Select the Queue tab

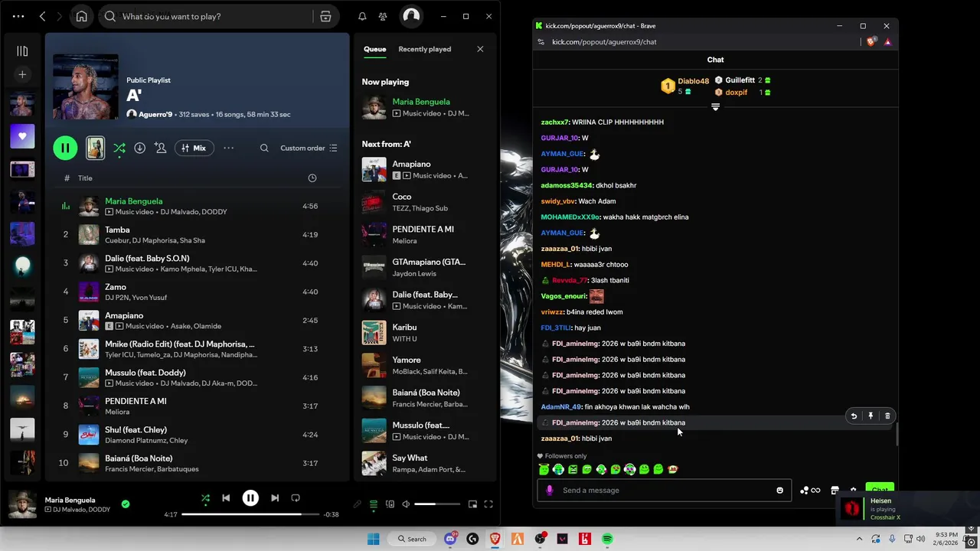(374, 49)
